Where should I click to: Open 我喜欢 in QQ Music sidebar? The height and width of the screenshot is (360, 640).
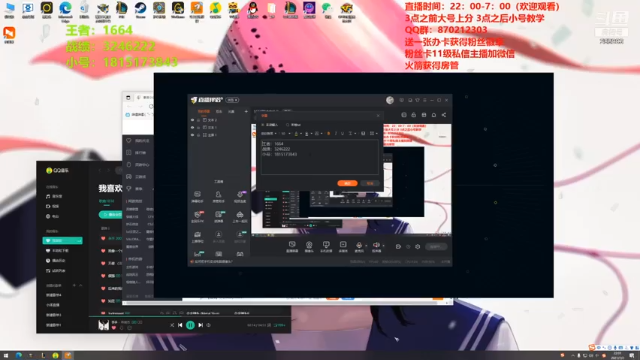tap(62, 241)
